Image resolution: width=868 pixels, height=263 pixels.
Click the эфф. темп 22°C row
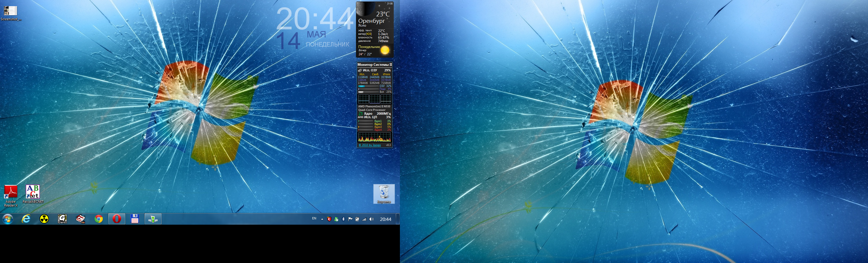pos(372,31)
